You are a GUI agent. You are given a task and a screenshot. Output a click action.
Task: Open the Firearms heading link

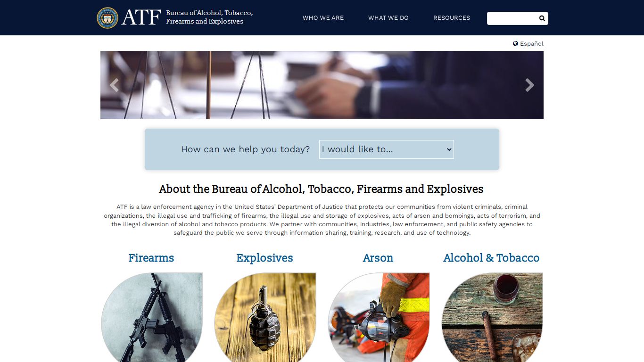point(151,258)
